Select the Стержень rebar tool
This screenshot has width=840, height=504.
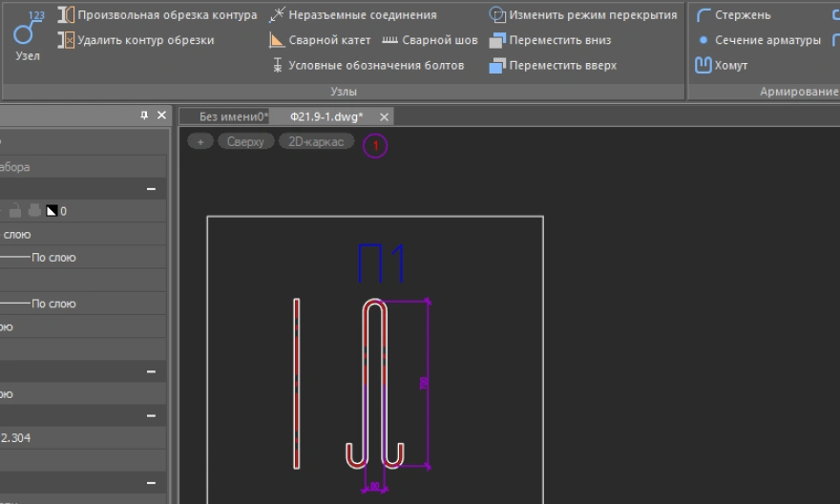point(733,15)
